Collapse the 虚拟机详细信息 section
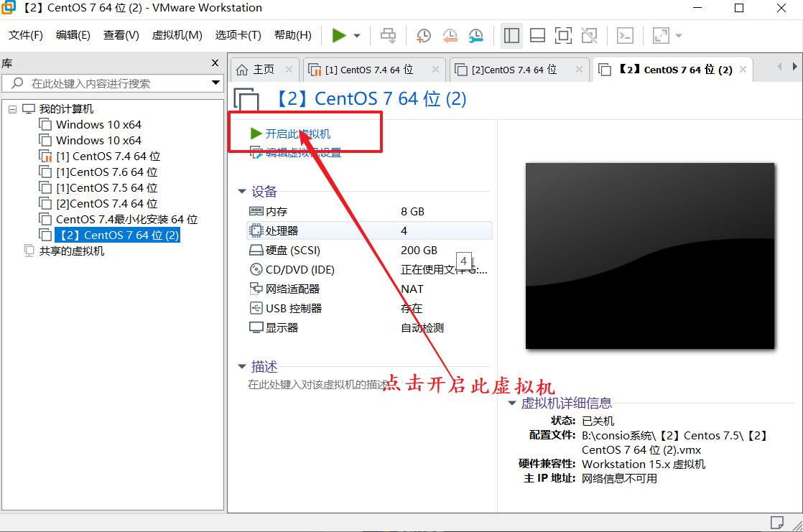 point(511,403)
